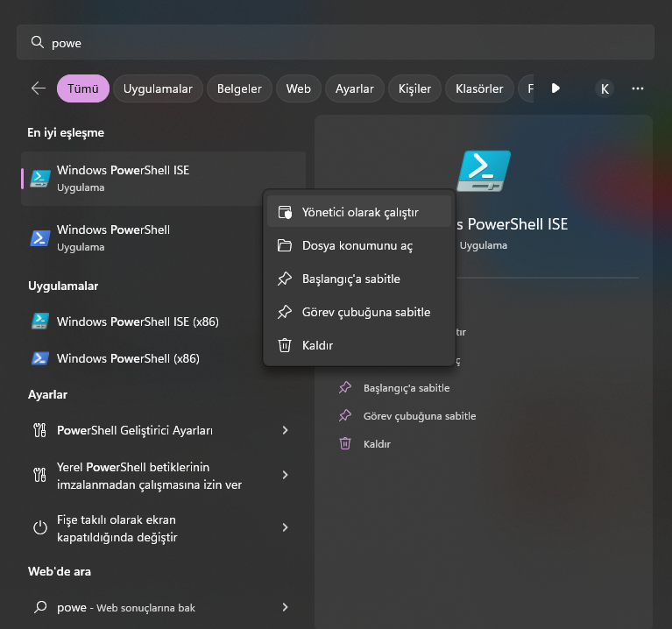
Task: Click the PowerShell Geliştirici Ayarları tools icon
Action: pyautogui.click(x=39, y=430)
